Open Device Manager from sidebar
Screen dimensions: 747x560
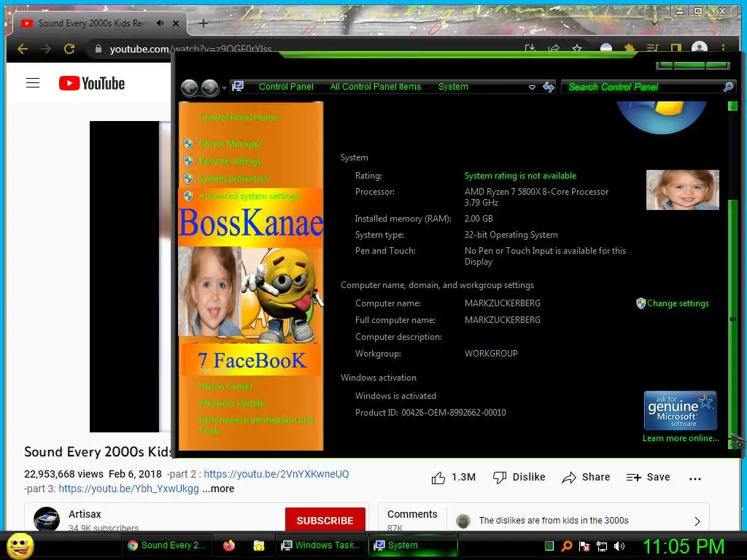pyautogui.click(x=230, y=144)
